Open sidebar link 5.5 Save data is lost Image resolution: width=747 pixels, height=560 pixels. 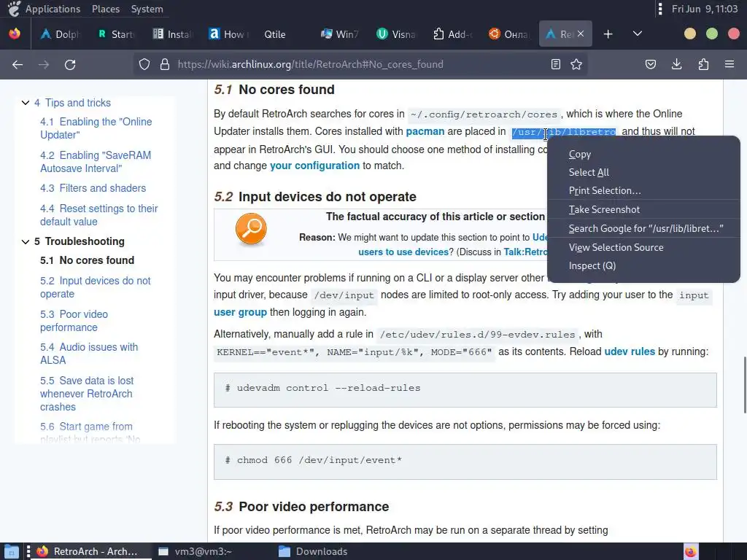(87, 394)
